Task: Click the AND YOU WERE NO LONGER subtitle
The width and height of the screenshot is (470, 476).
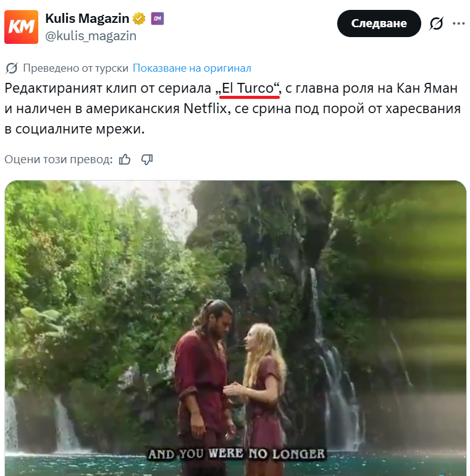Action: coord(237,454)
